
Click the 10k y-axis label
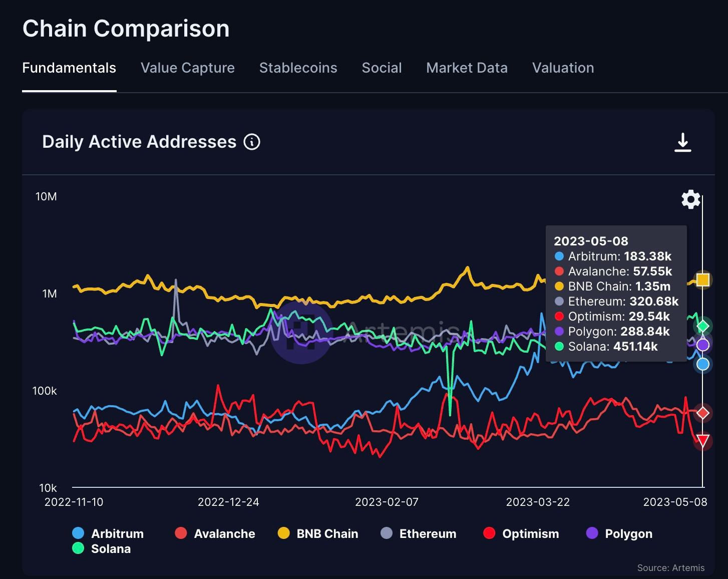pyautogui.click(x=48, y=488)
